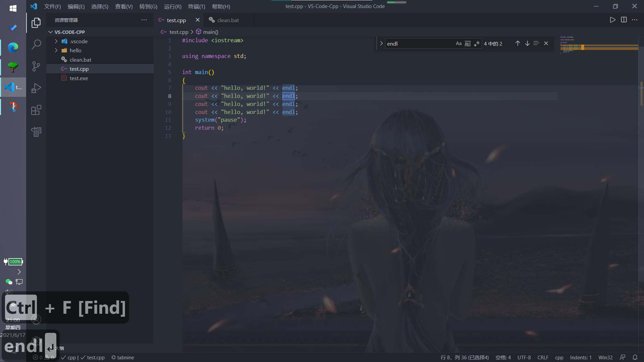This screenshot has height=362, width=644.
Task: Open the Extensions view
Action: click(36, 110)
